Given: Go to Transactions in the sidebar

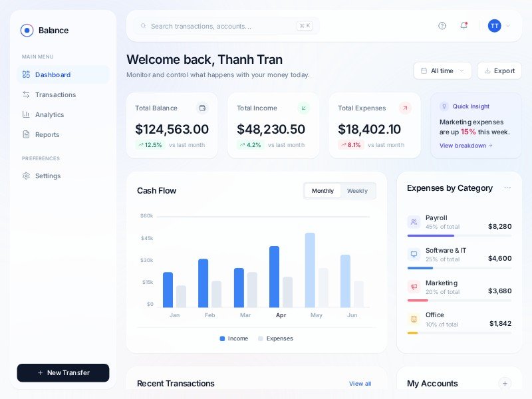Looking at the screenshot, I should (55, 94).
